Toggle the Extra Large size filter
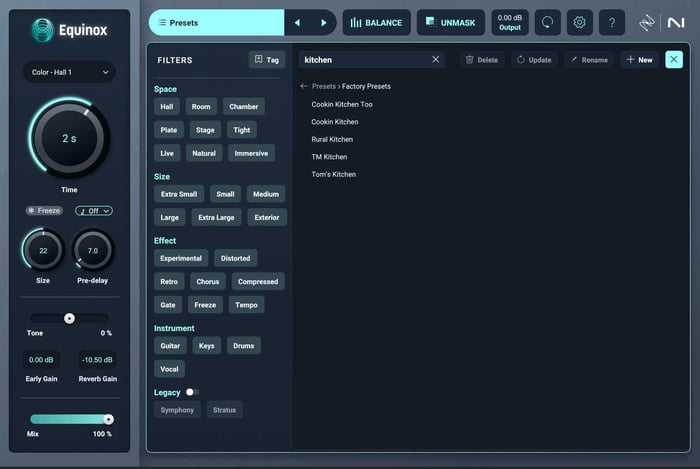The height and width of the screenshot is (469, 700). click(x=217, y=217)
